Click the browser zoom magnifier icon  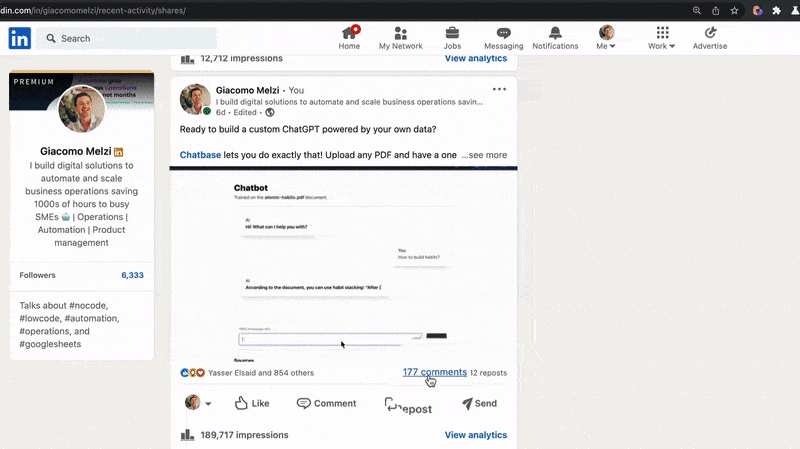pyautogui.click(x=696, y=10)
